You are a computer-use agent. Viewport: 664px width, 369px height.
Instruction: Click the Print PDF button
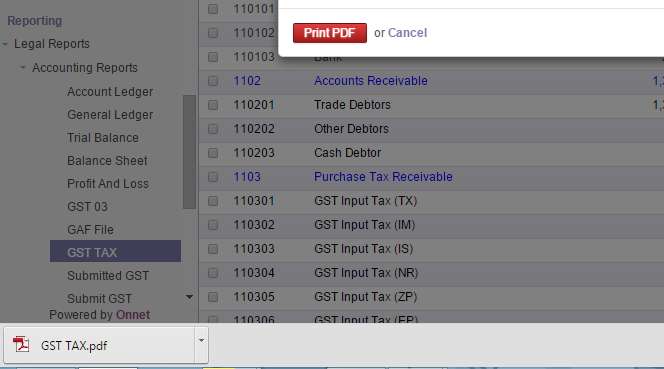[x=329, y=33]
